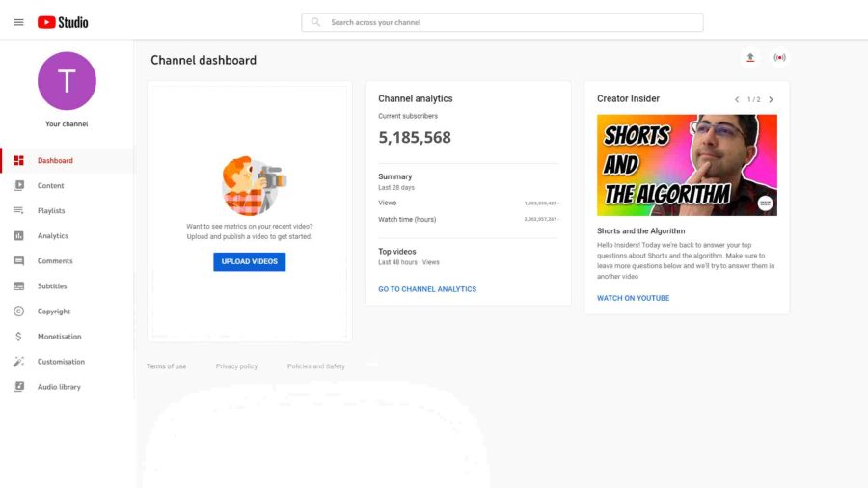The width and height of the screenshot is (868, 488).
Task: Click the upload video arrow icon
Action: click(750, 57)
